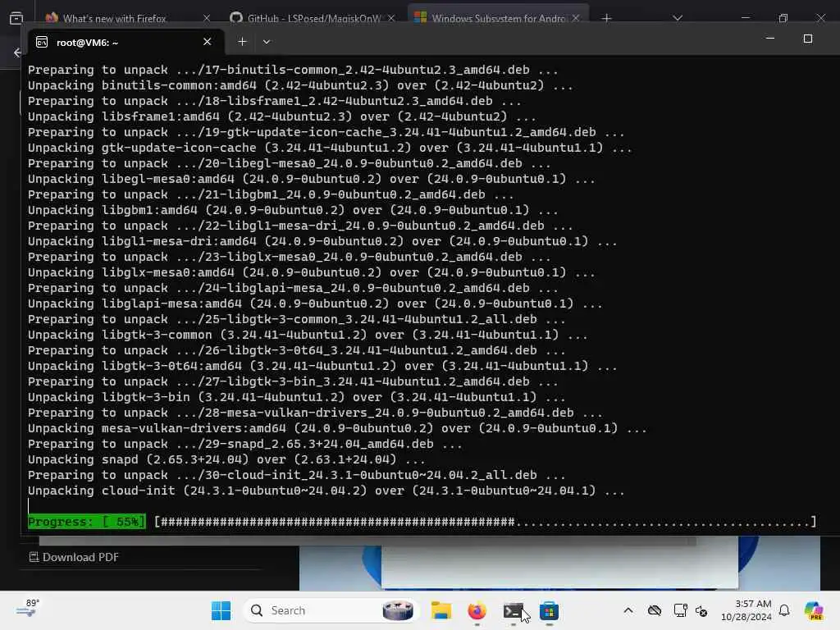
Task: Click the search highlight image in Search box
Action: [x=398, y=610]
